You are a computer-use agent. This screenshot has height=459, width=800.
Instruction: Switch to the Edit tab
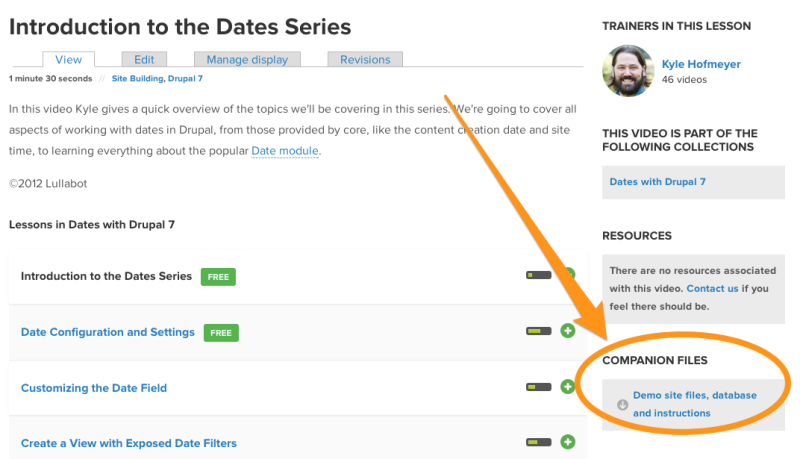144,59
